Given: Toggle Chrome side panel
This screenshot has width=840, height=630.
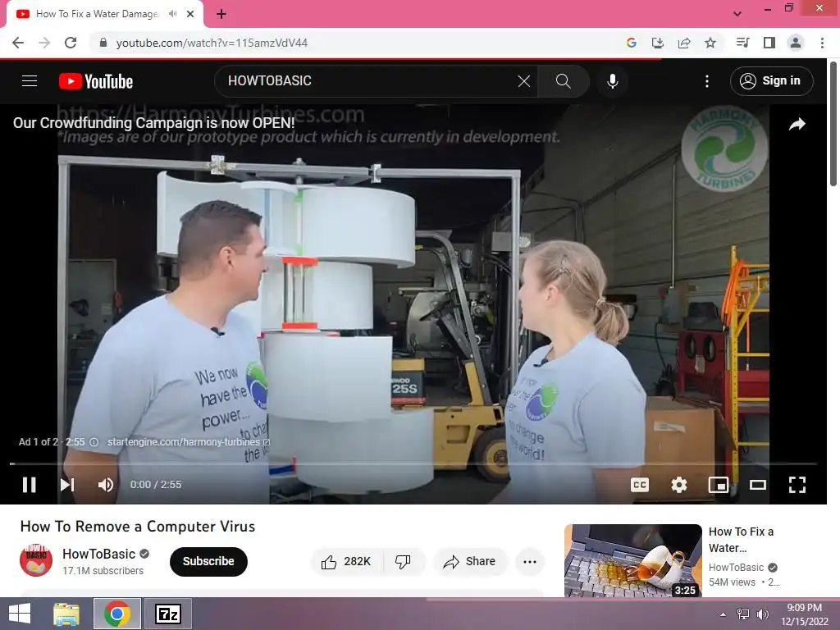Looking at the screenshot, I should coord(769,43).
